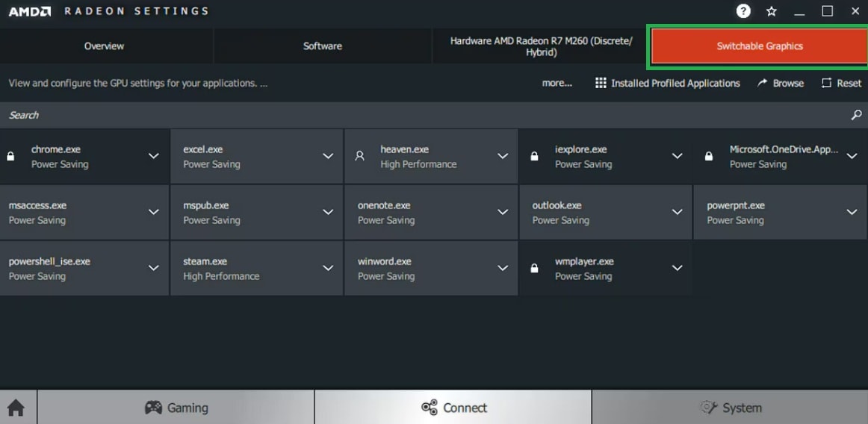The width and height of the screenshot is (868, 424).
Task: Go to the Home icon
Action: pyautogui.click(x=16, y=408)
